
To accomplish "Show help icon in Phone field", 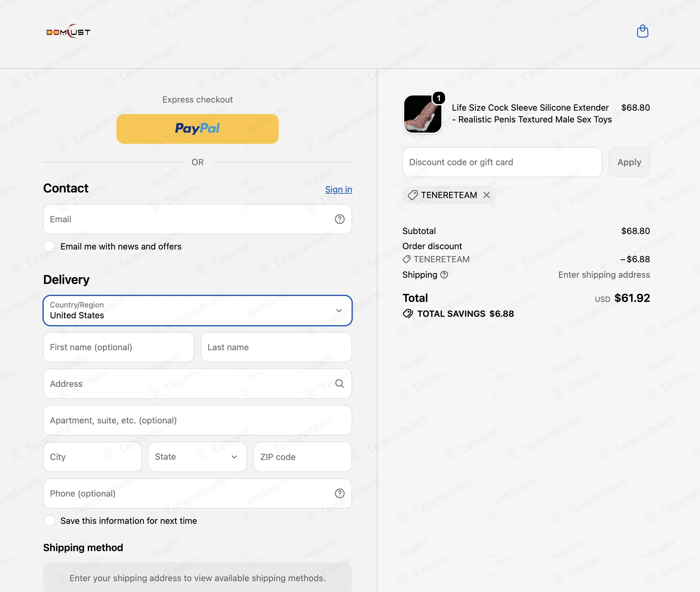I will pos(339,493).
